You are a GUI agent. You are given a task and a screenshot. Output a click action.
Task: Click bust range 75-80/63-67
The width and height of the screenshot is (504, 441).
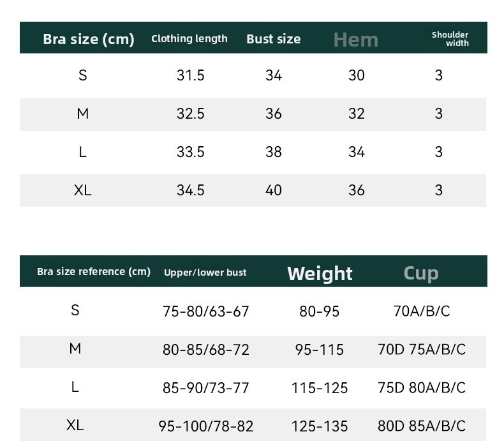(x=205, y=311)
